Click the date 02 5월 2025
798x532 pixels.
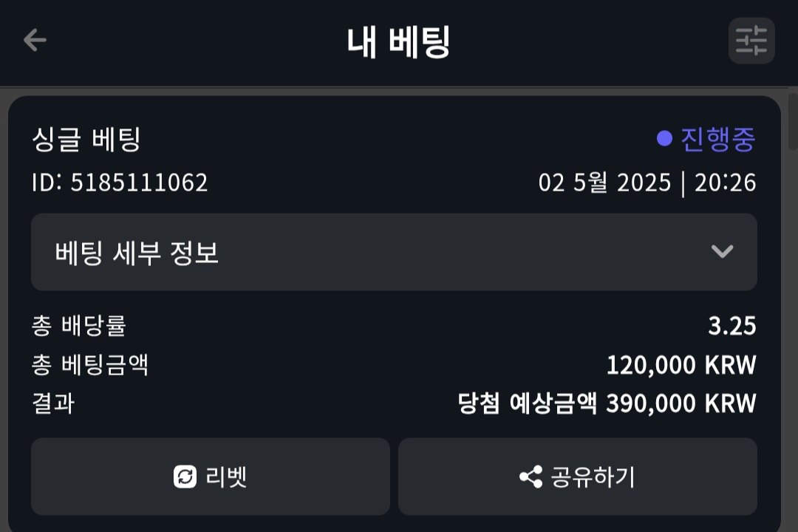click(x=604, y=183)
